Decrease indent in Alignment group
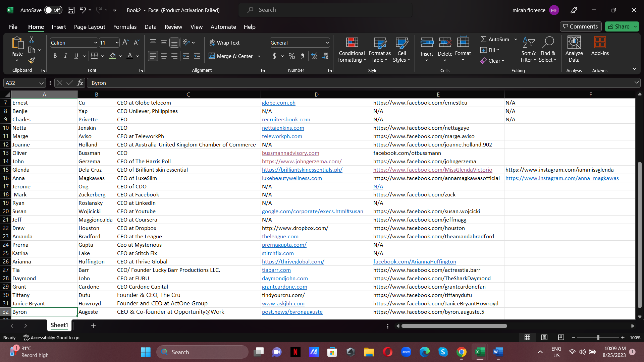The height and width of the screenshot is (362, 644). (x=186, y=56)
